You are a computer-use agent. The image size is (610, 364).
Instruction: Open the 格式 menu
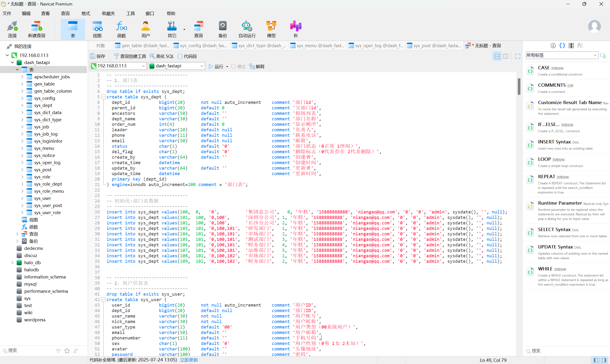[x=86, y=13]
